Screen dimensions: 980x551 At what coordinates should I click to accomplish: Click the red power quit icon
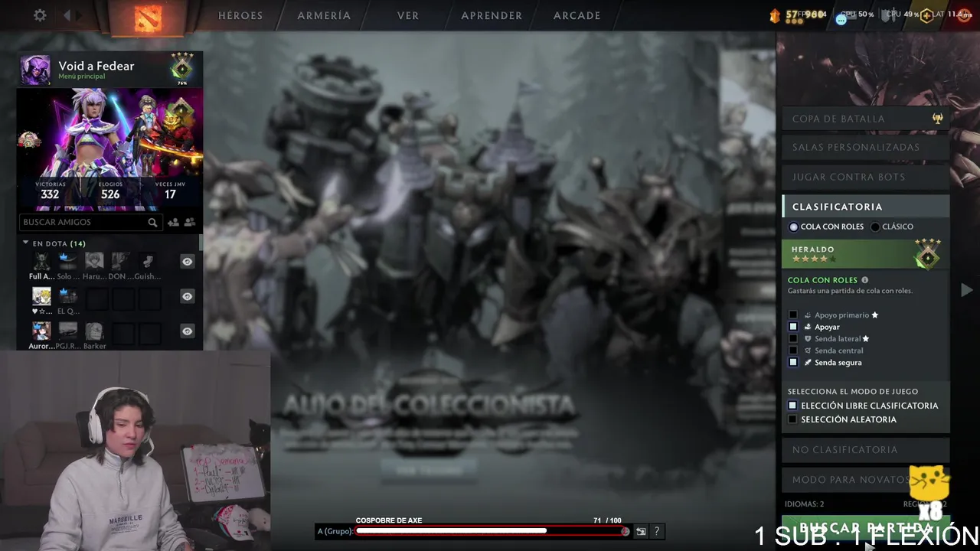(x=964, y=15)
